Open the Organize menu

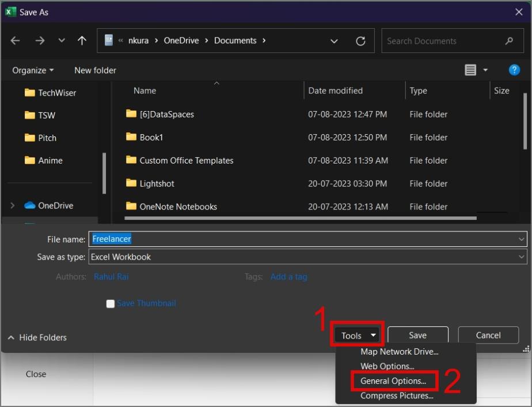(33, 70)
